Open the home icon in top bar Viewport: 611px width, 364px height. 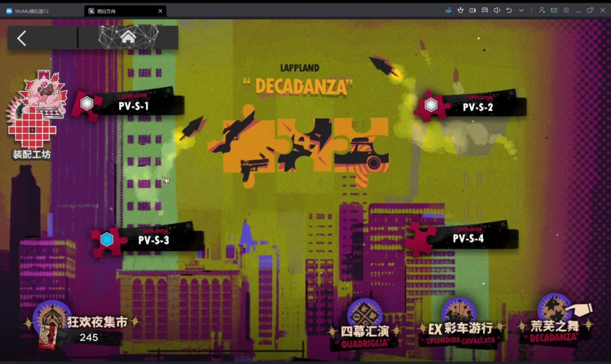[128, 37]
